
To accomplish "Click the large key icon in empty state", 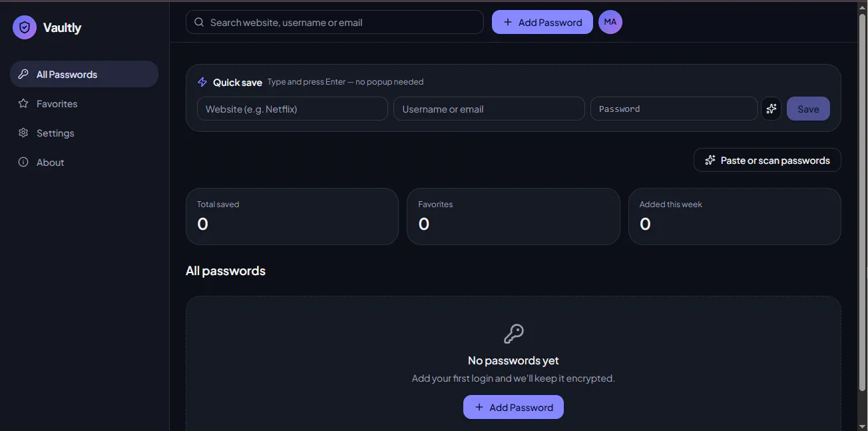I will click(x=513, y=334).
